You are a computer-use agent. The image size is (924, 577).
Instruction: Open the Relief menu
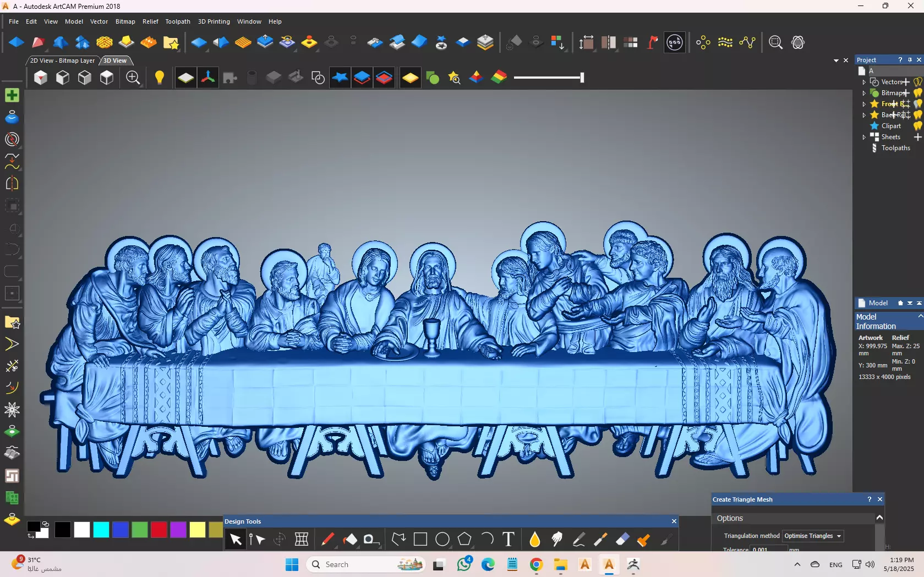click(x=150, y=21)
